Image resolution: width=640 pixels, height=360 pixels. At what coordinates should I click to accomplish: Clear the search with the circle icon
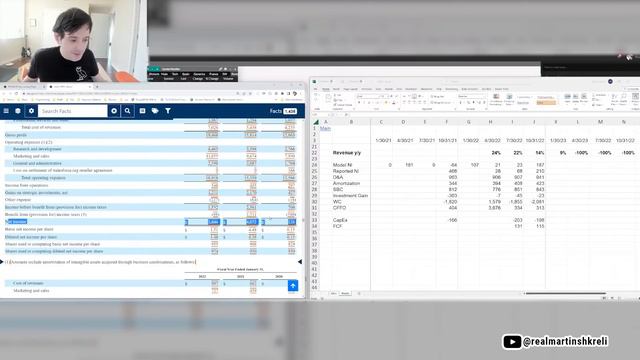114,111
